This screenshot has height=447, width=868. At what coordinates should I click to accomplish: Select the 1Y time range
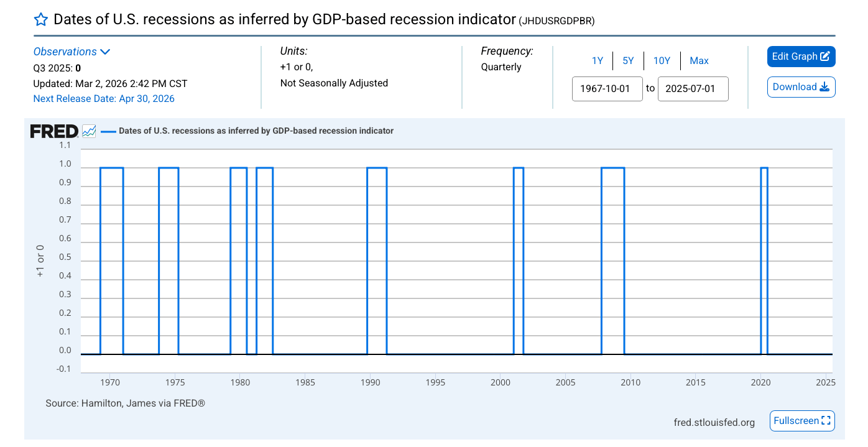point(597,61)
